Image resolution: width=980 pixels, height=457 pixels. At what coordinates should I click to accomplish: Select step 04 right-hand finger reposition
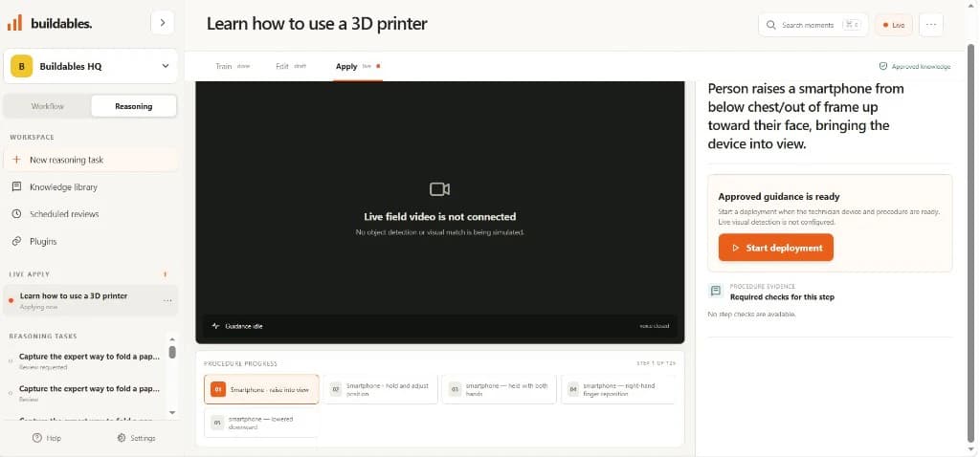[619, 389]
